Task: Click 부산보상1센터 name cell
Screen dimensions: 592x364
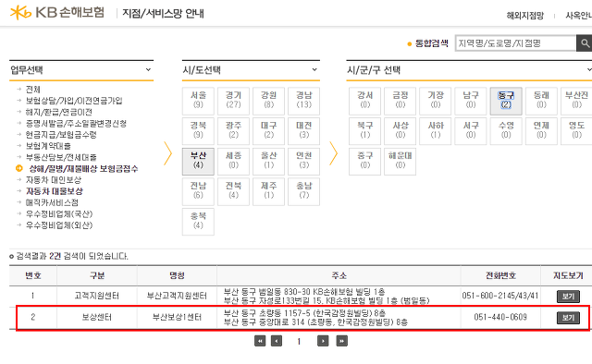Action: click(x=177, y=317)
